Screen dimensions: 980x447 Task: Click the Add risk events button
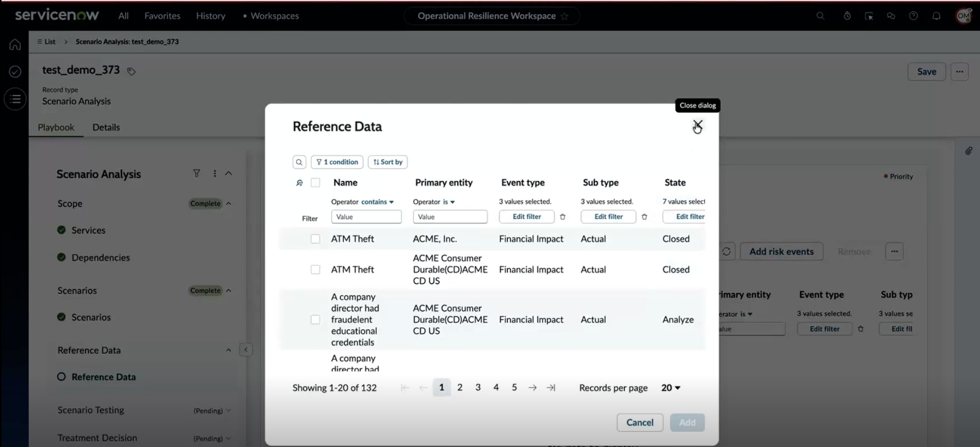(x=781, y=252)
